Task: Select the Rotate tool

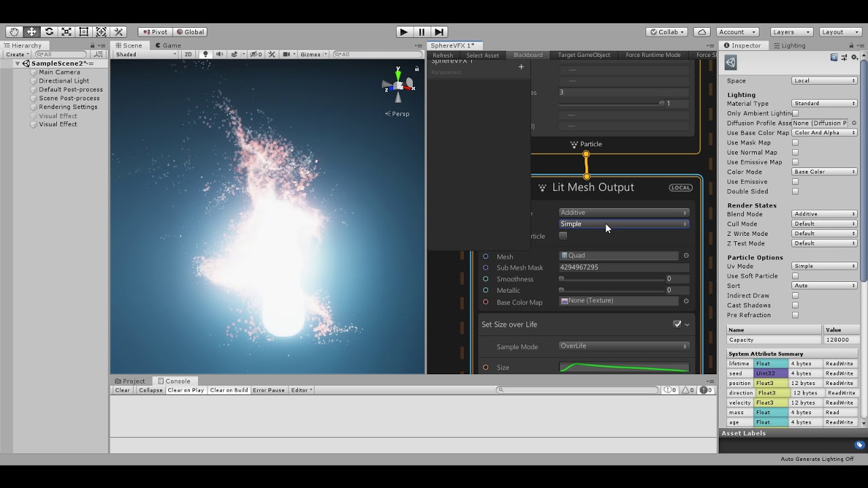Action: pyautogui.click(x=49, y=32)
